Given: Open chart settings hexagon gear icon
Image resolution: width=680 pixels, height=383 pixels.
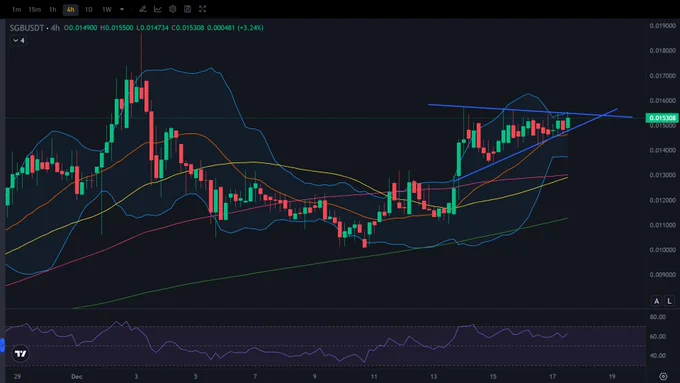Looking at the screenshot, I should coord(173,9).
